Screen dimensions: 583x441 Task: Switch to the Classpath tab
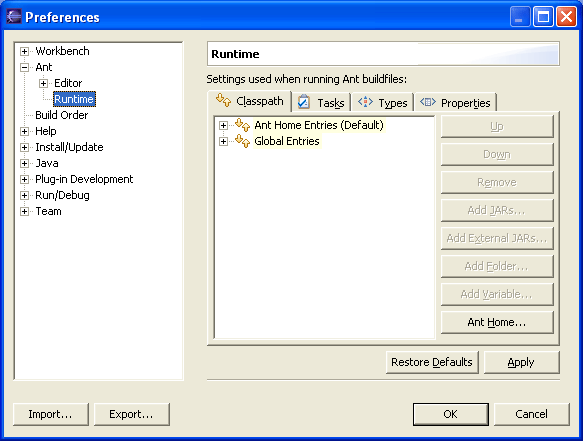tap(249, 101)
